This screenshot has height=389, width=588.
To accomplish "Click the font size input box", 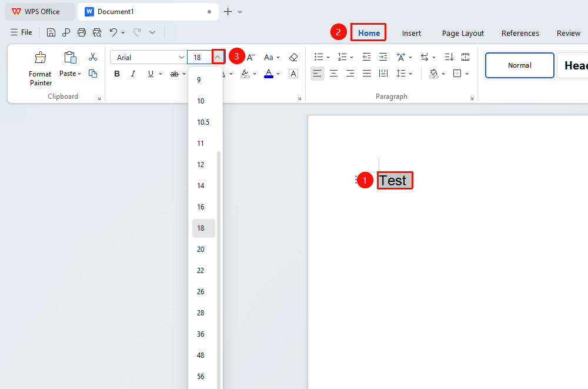I will point(199,58).
